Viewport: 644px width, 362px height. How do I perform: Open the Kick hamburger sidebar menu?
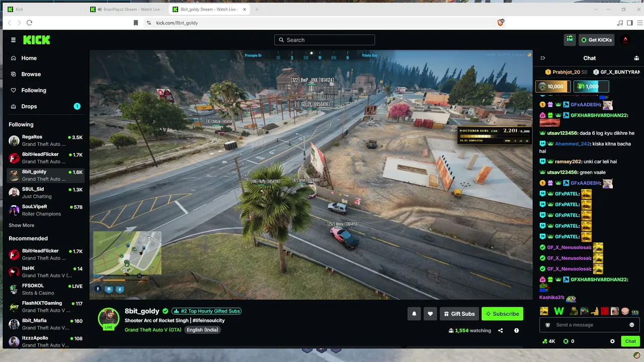[14, 40]
